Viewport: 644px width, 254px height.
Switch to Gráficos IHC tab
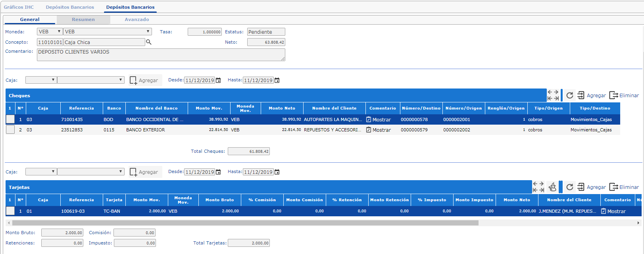(x=19, y=7)
